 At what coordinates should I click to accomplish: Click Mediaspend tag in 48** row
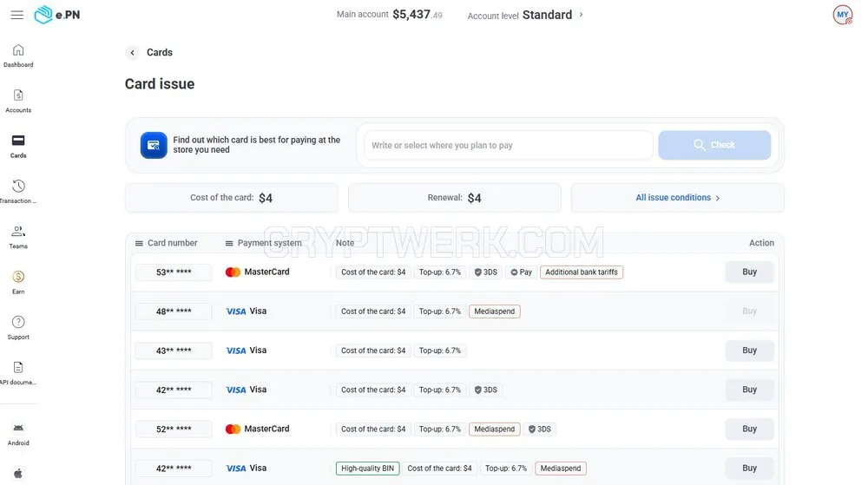coord(495,311)
